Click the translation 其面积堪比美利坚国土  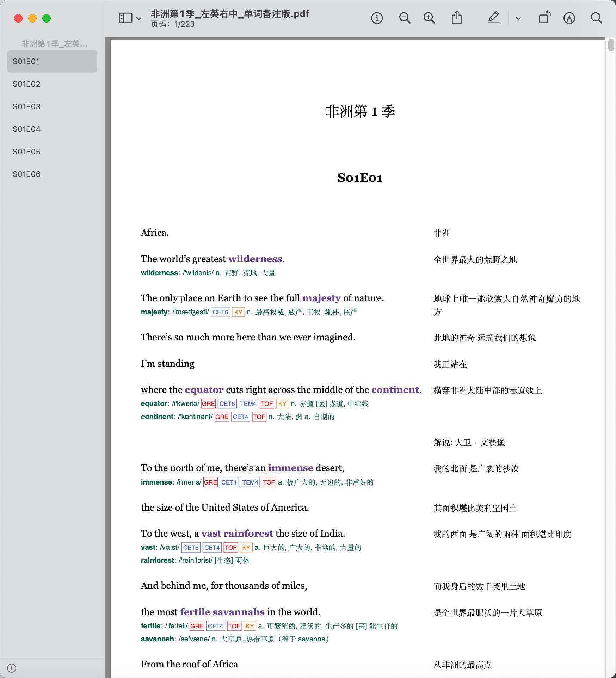click(x=475, y=508)
